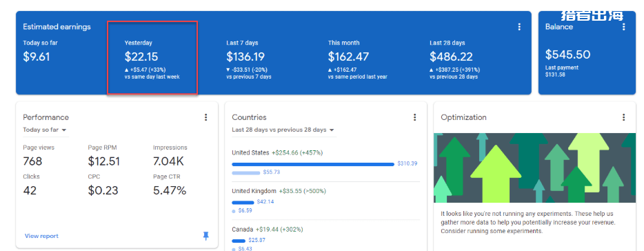Image resolution: width=644 pixels, height=251 pixels.
Task: Click United Kingdom previous value $6.59
Action: pos(245,210)
